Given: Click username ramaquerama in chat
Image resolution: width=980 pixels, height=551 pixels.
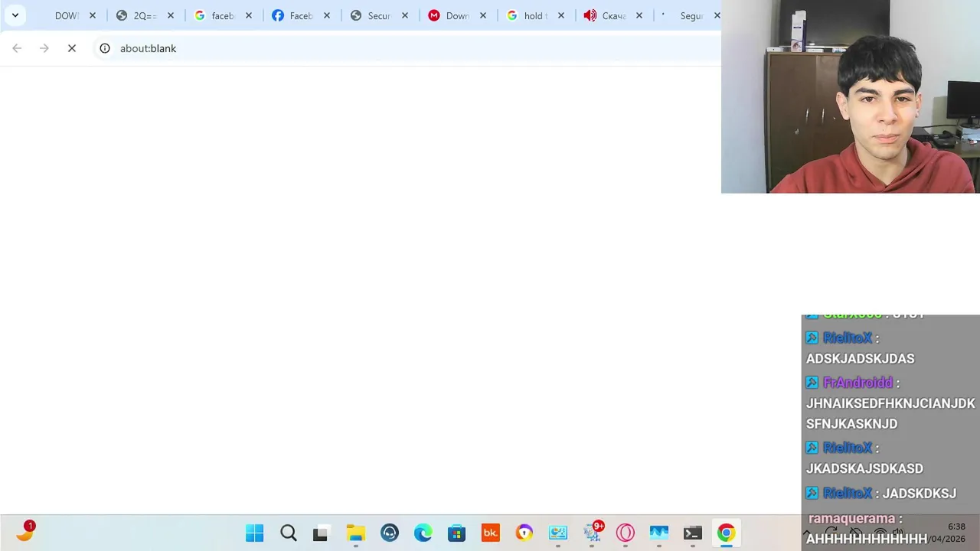Looking at the screenshot, I should 851,519.
